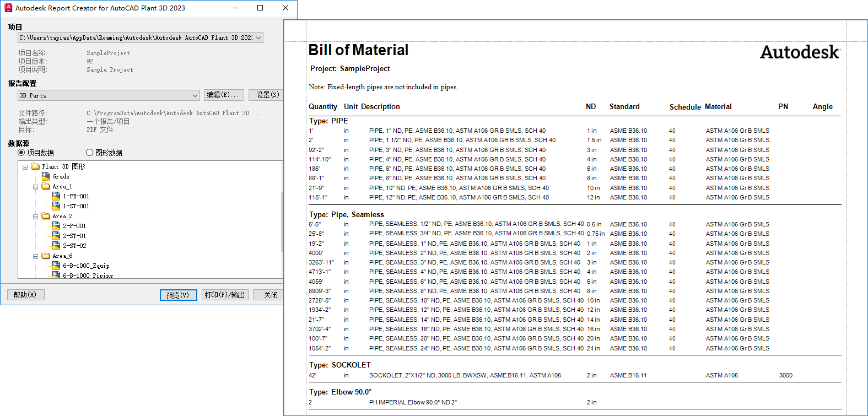
Task: Click the Area_6 folder icon
Action: point(46,256)
